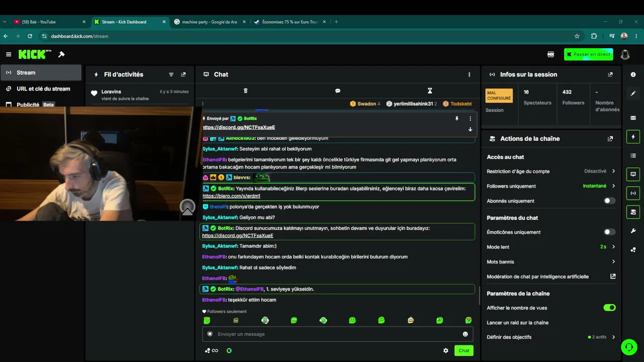This screenshot has height=362, width=644.
Task: Toggle Abonnés uniquement switch
Action: 609,201
